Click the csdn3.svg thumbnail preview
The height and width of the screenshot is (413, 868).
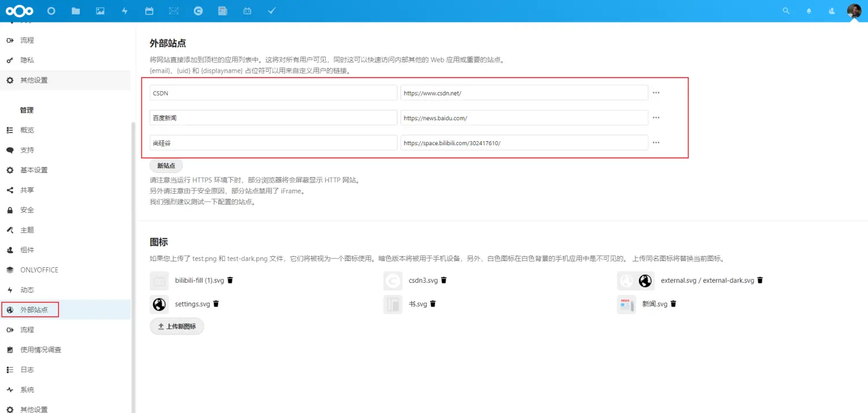pos(393,281)
